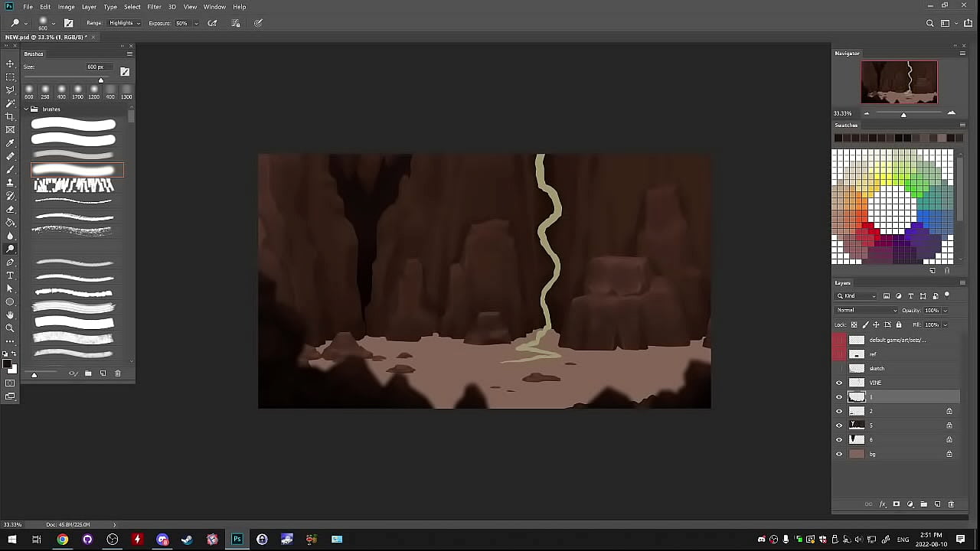Open the Exposure value dropdown arrow
The height and width of the screenshot is (551, 980).
[x=196, y=23]
